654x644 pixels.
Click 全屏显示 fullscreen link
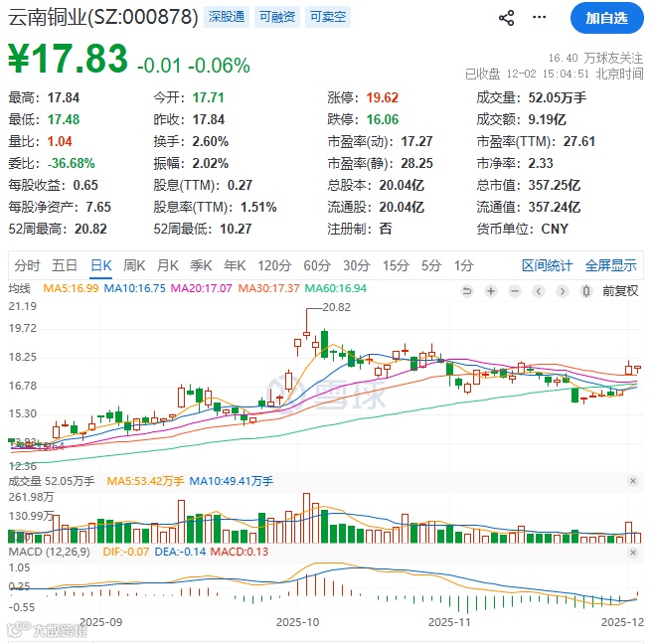[610, 265]
